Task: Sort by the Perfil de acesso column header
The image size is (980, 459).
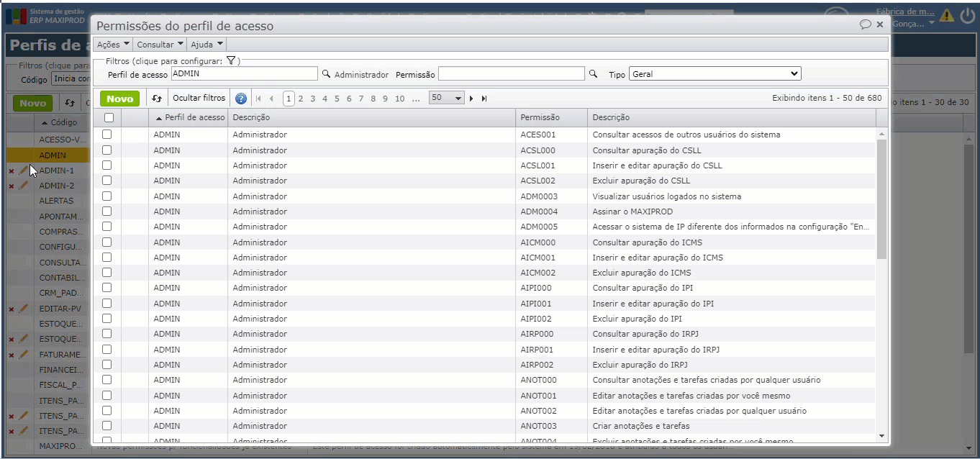Action: click(189, 117)
